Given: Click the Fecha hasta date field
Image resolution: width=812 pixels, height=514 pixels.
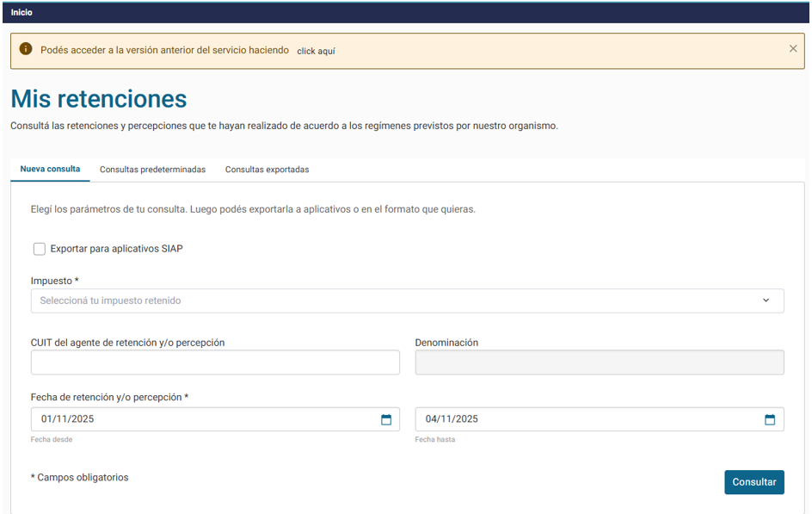Looking at the screenshot, I should click(585, 419).
